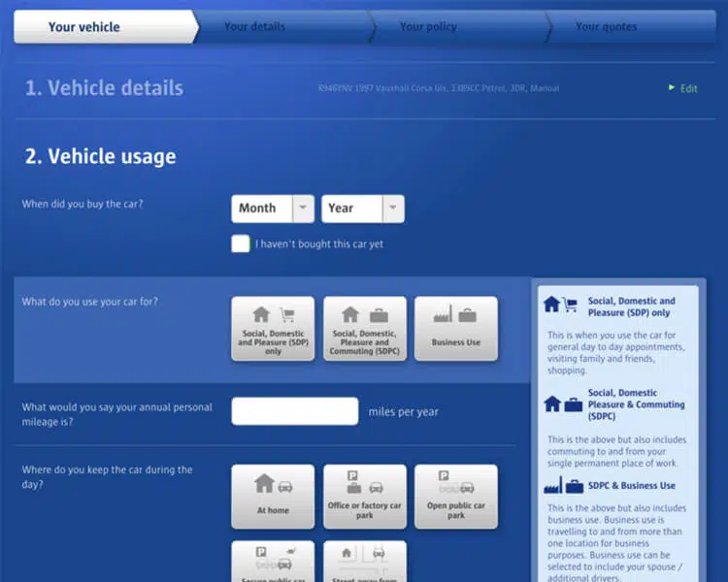Viewport: 728px width, 582px height.
Task: Click the 1. Vehicle details heading
Action: tap(104, 88)
